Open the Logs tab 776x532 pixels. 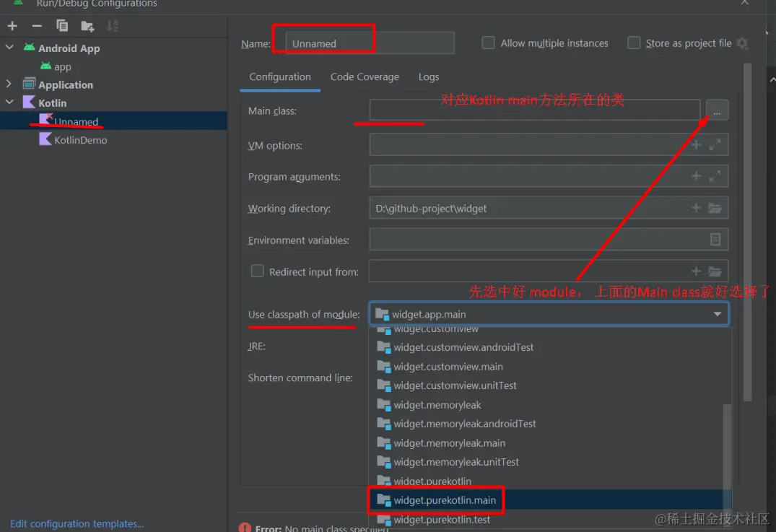[x=429, y=77]
